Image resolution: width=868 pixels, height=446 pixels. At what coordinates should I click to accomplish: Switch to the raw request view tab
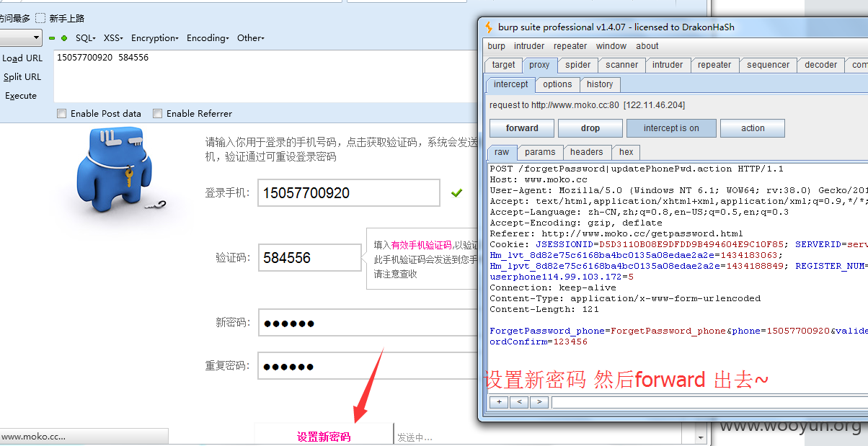click(502, 152)
